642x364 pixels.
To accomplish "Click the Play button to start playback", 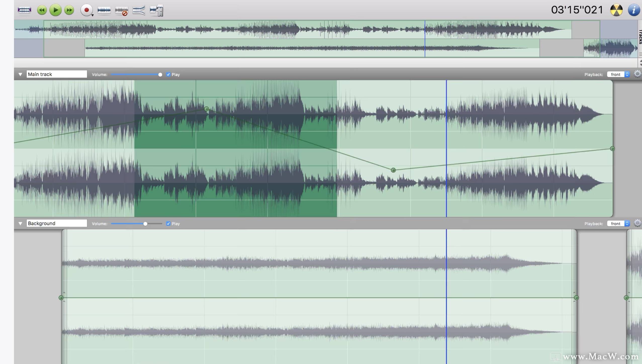I will point(55,10).
